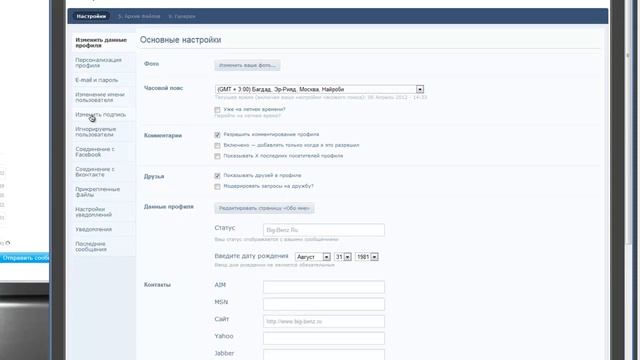
Task: Toggle the daylight saving time checkbox
Action: point(217,110)
